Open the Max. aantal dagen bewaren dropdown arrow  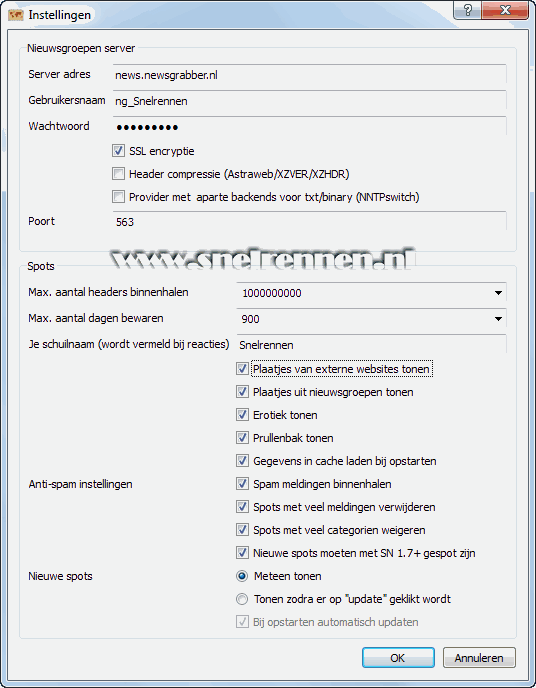click(498, 319)
